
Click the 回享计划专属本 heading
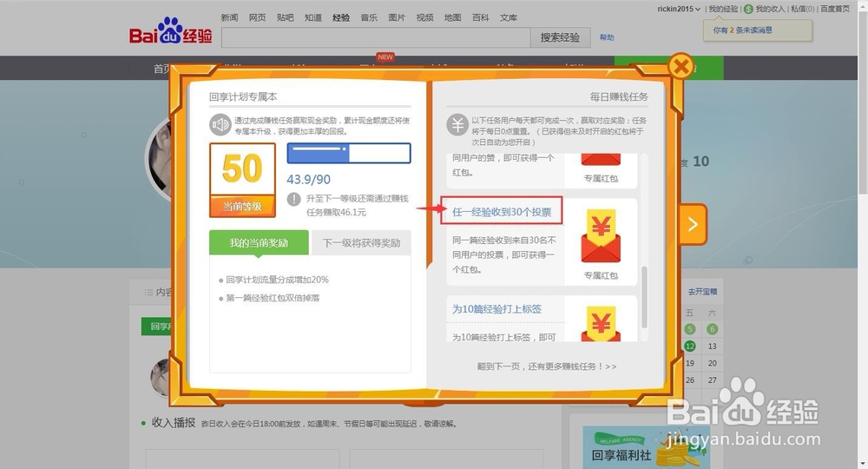(243, 97)
